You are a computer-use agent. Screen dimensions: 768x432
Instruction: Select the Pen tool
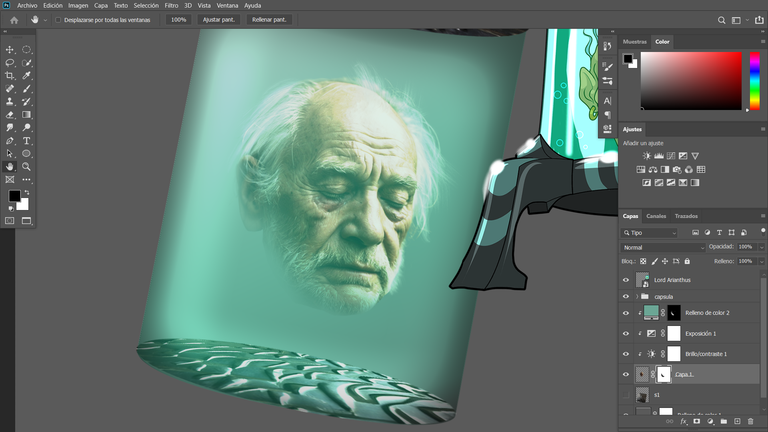point(9,141)
